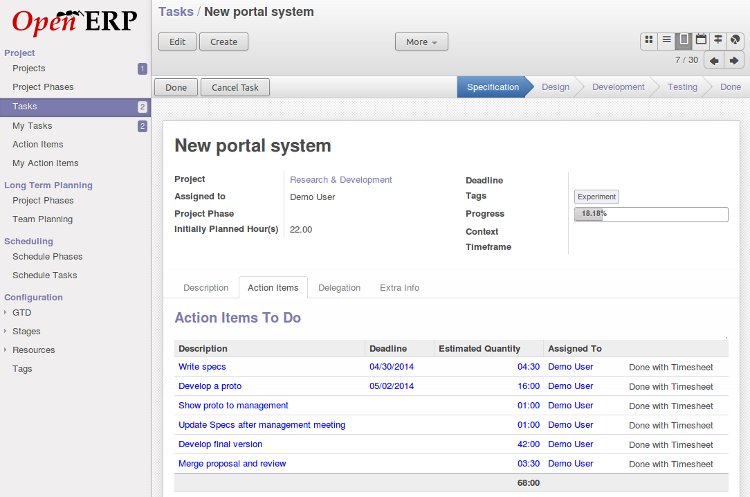Open My Tasks in sidebar
The height and width of the screenshot is (497, 750).
point(32,126)
